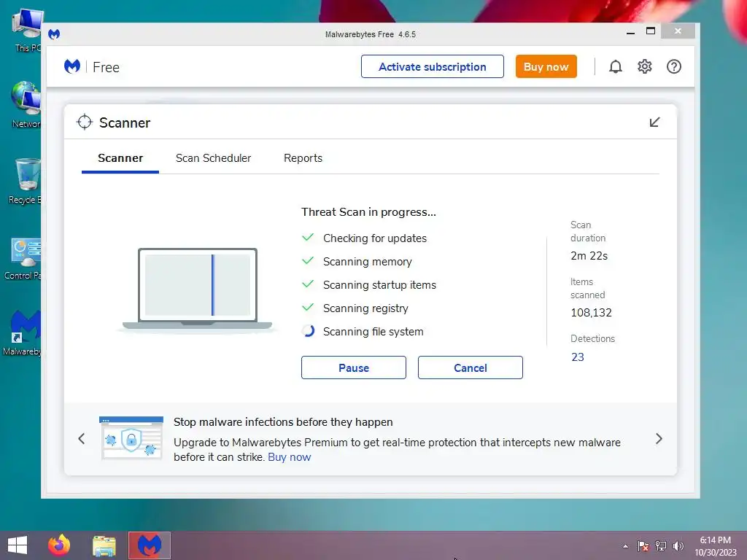Open the Reports tab
The width and height of the screenshot is (747, 560).
point(303,158)
